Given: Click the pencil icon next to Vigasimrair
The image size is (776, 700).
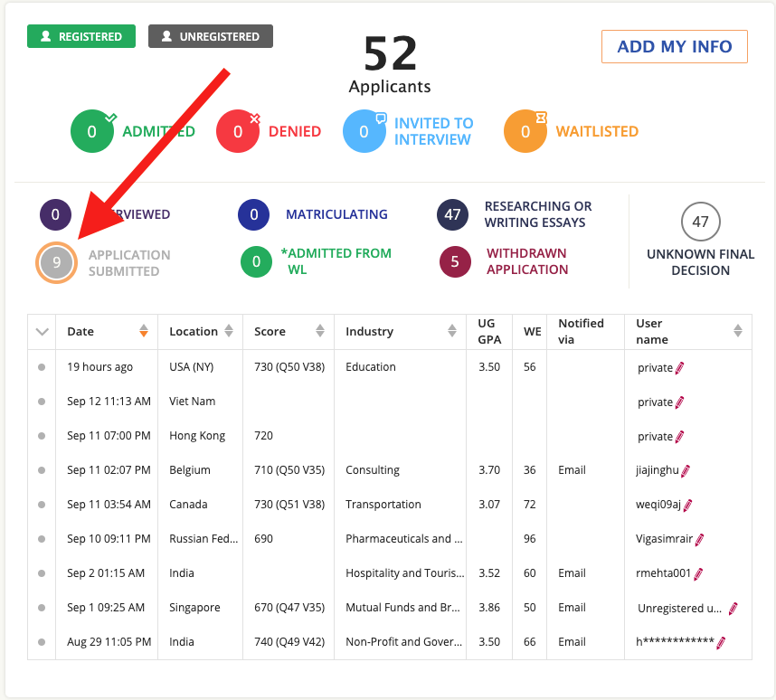Looking at the screenshot, I should pyautogui.click(x=699, y=539).
